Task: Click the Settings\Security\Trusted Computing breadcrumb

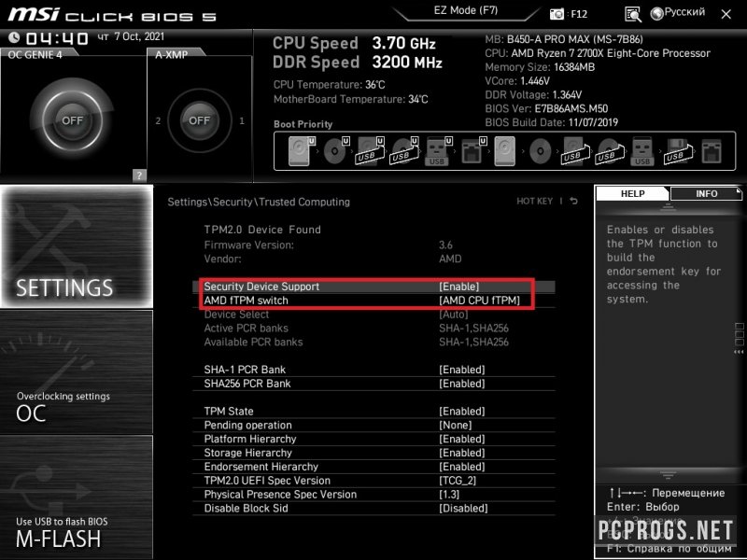Action: pyautogui.click(x=259, y=202)
